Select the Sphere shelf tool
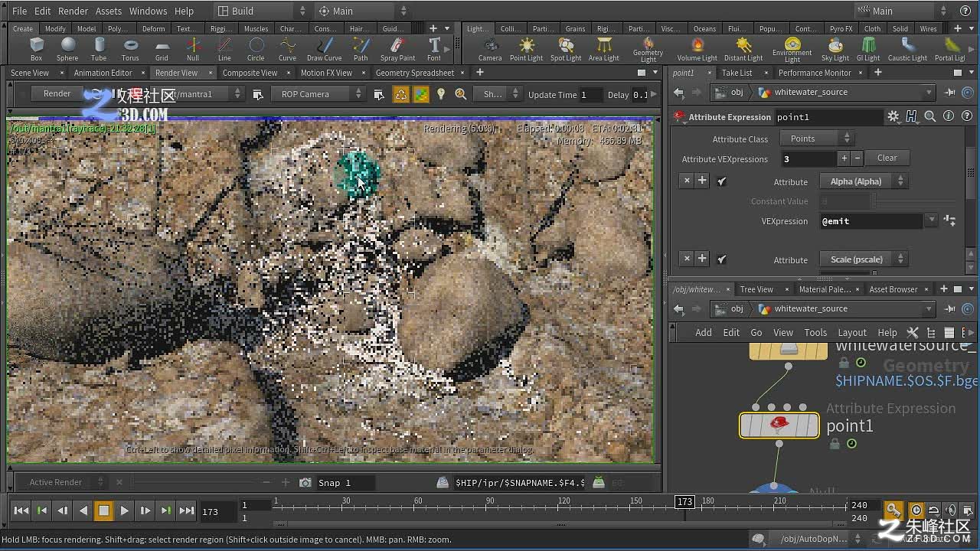 [67, 49]
